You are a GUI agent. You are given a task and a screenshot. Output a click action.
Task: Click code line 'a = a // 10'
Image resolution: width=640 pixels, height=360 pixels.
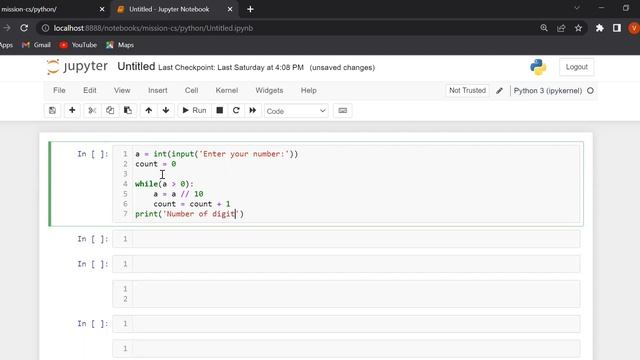178,194
